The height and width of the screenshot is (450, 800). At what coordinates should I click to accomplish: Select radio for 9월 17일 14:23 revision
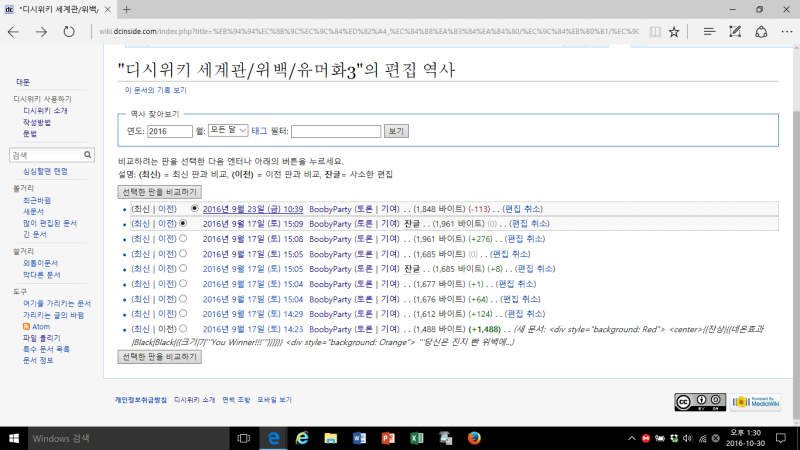tap(183, 329)
